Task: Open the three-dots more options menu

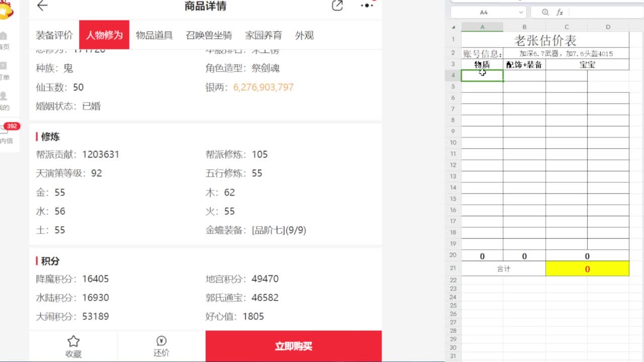Action: pos(367,6)
